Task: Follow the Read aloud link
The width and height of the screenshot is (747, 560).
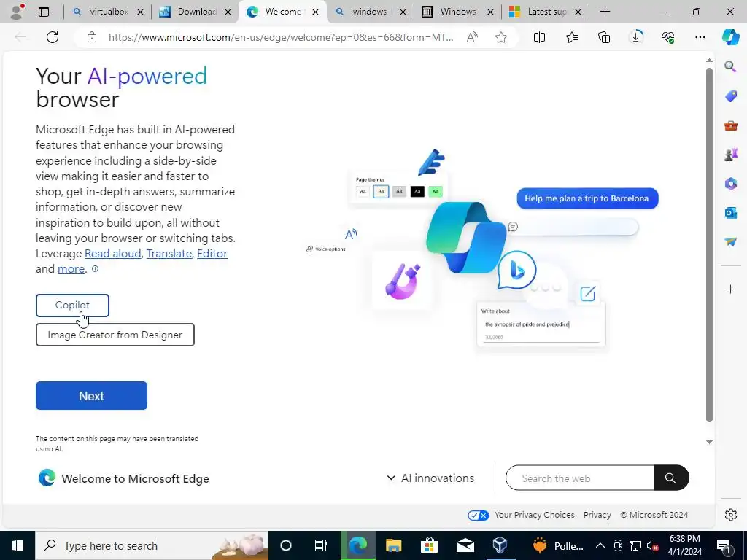Action: pyautogui.click(x=113, y=253)
